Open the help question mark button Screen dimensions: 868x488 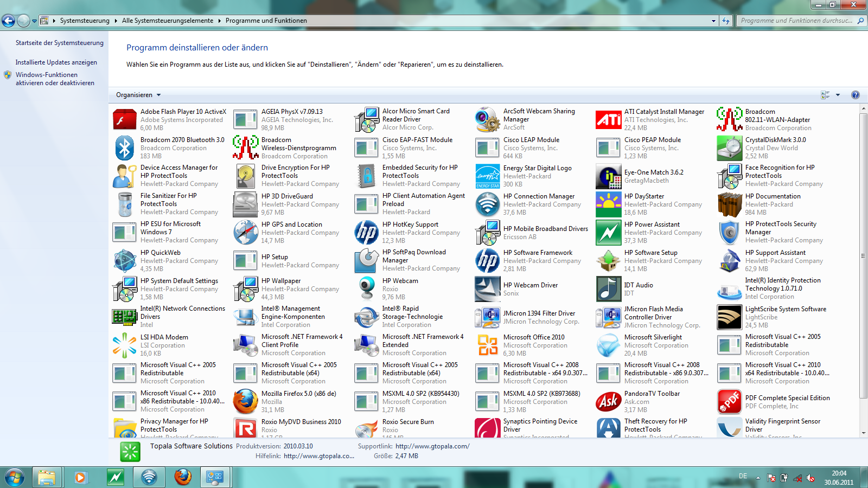tap(856, 95)
